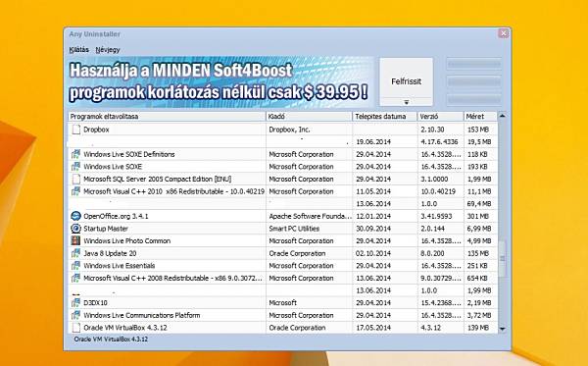The height and width of the screenshot is (366, 588).
Task: Open the Kilátás menu
Action: click(79, 49)
